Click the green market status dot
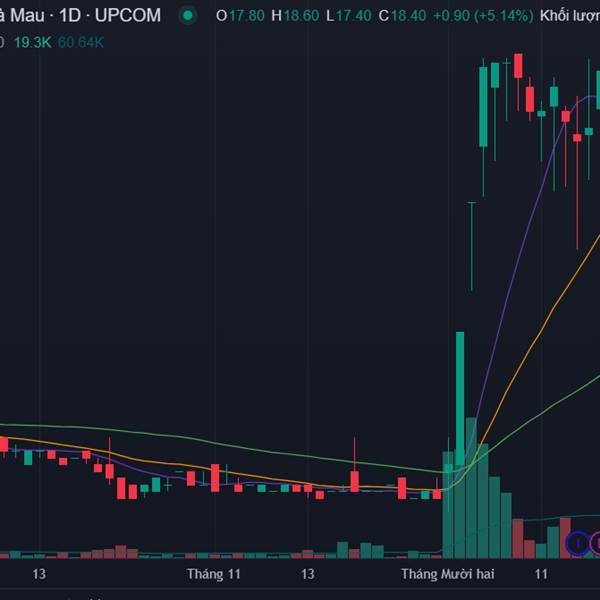The width and height of the screenshot is (600, 600). click(188, 16)
